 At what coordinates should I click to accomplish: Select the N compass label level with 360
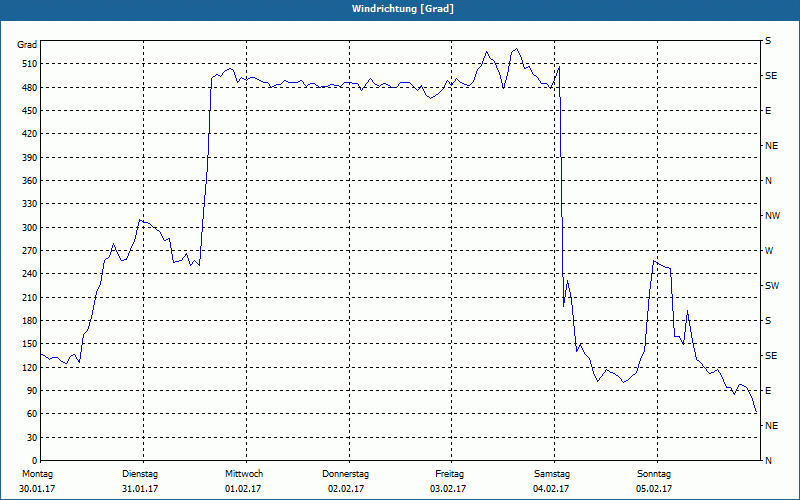[x=768, y=181]
